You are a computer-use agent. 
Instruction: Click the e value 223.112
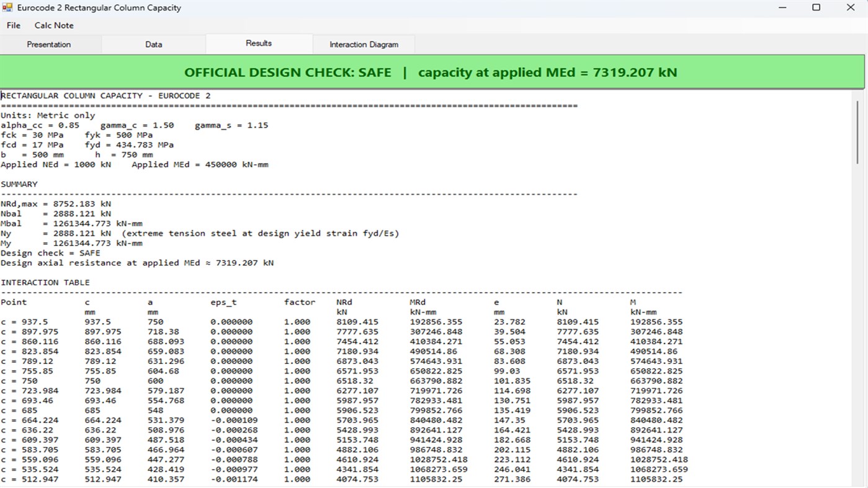[512, 460]
